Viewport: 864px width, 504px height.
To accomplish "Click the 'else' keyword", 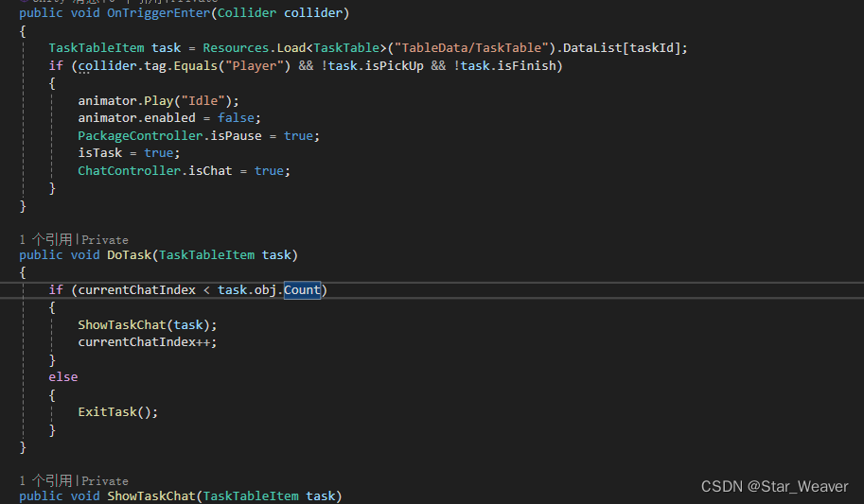I will pos(62,377).
